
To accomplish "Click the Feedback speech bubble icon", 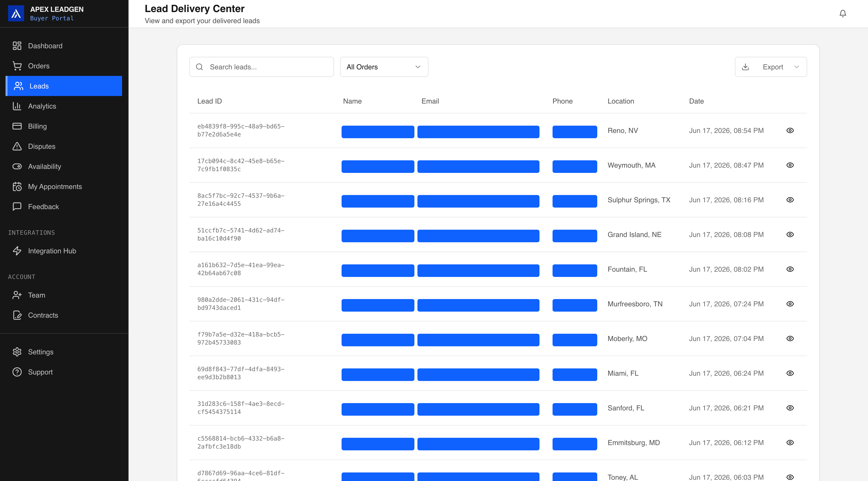I will [17, 207].
